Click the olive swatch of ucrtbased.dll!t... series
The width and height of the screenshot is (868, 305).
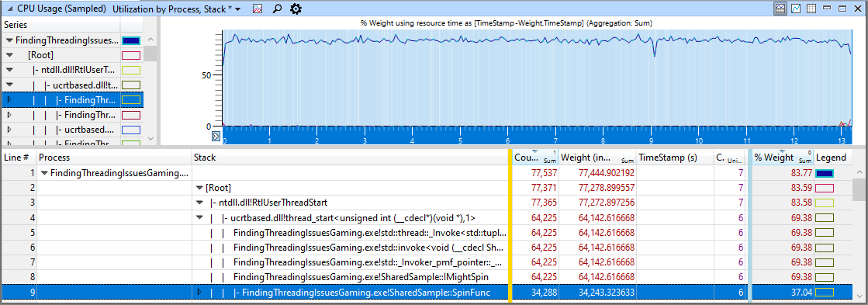click(x=131, y=85)
